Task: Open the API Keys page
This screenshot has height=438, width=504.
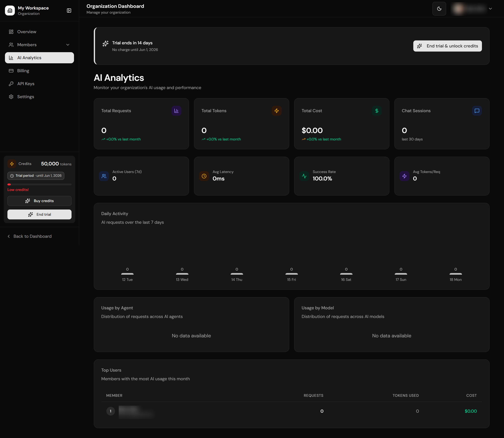Action: point(39,84)
